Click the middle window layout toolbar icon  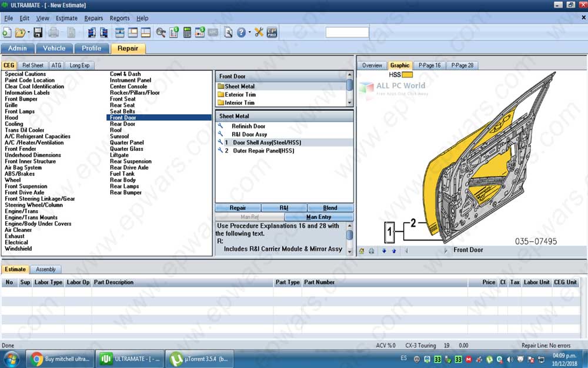133,32
